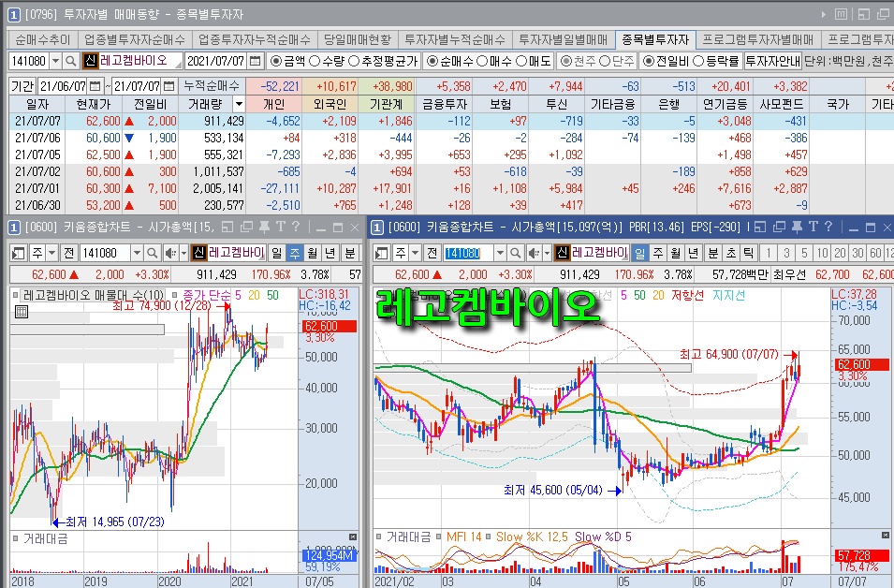Viewport: 894px width, 588px height.
Task: Click the detach window icon in left chart titlebar
Action: tap(227, 227)
